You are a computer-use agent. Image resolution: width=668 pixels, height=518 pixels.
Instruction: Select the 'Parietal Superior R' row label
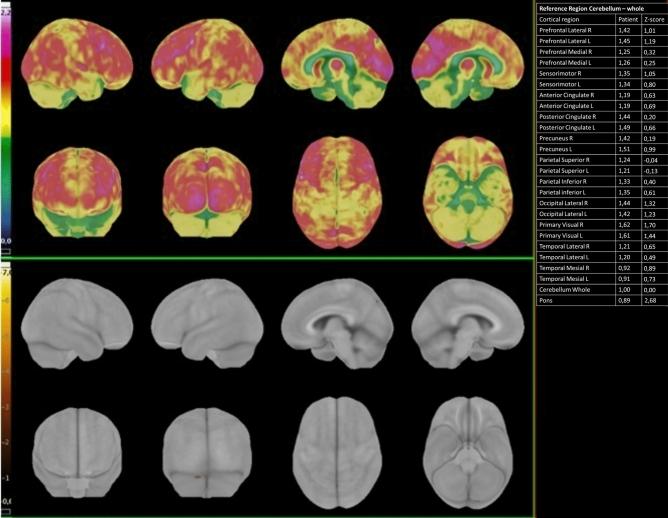click(564, 160)
